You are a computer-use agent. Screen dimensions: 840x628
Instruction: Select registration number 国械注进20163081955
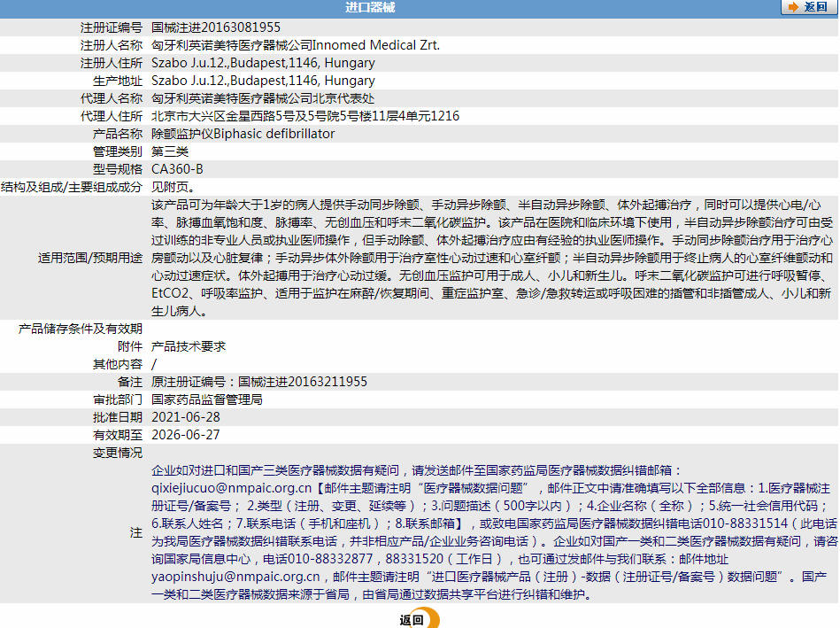(x=216, y=27)
